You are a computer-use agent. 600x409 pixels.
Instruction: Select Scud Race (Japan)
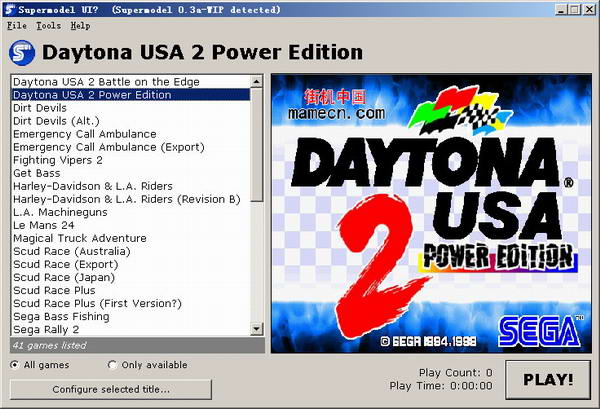coord(131,277)
